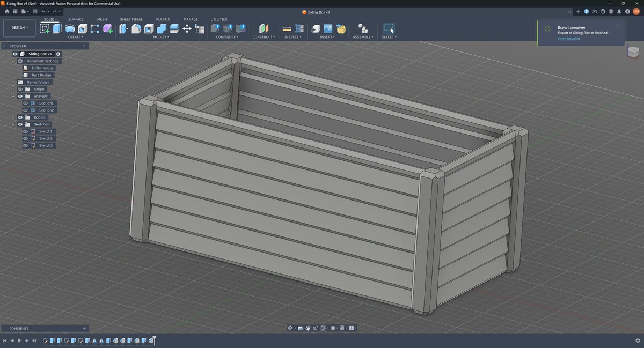644x348 pixels.
Task: Select the Press Pull tool
Action: coord(123,29)
